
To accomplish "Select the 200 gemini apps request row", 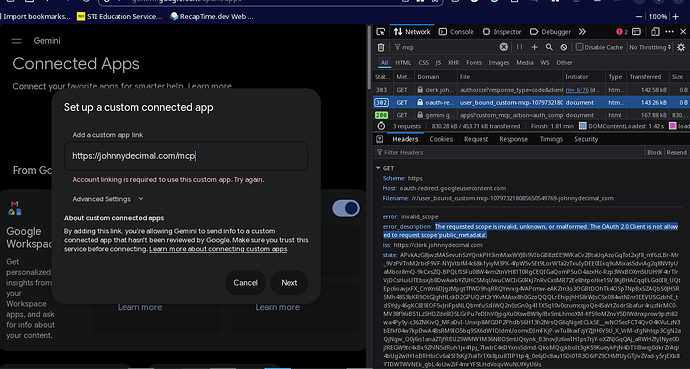I will [x=531, y=115].
